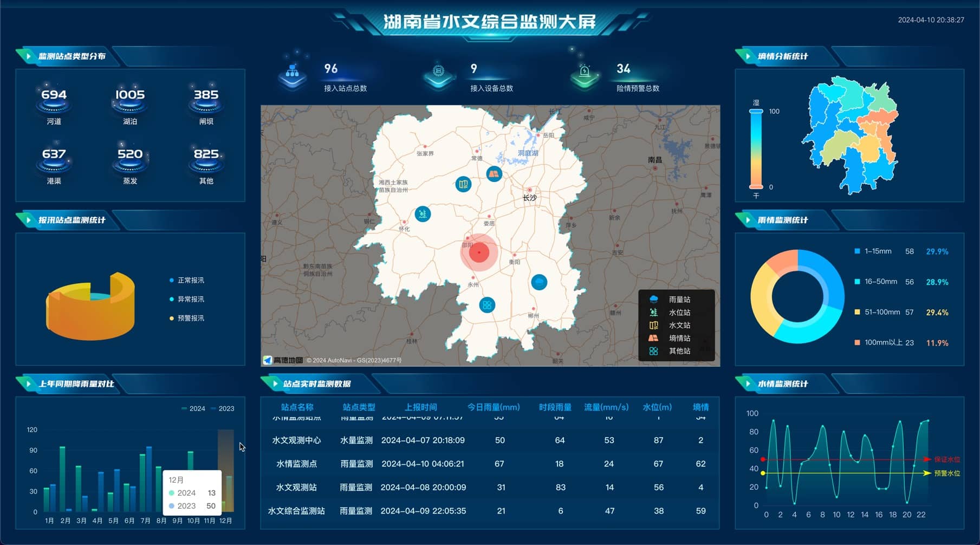The width and height of the screenshot is (980, 545).
Task: Click the 湖泊 1005 station count badge
Action: click(130, 105)
